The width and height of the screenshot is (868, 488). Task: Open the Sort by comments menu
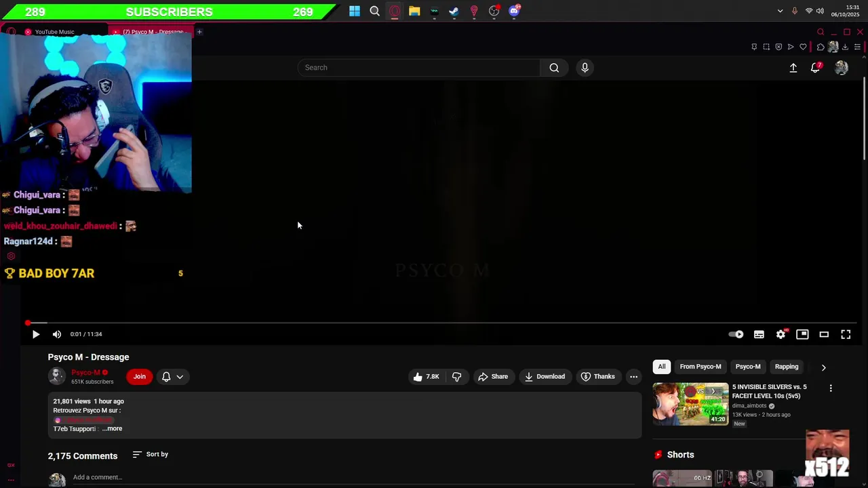151,454
